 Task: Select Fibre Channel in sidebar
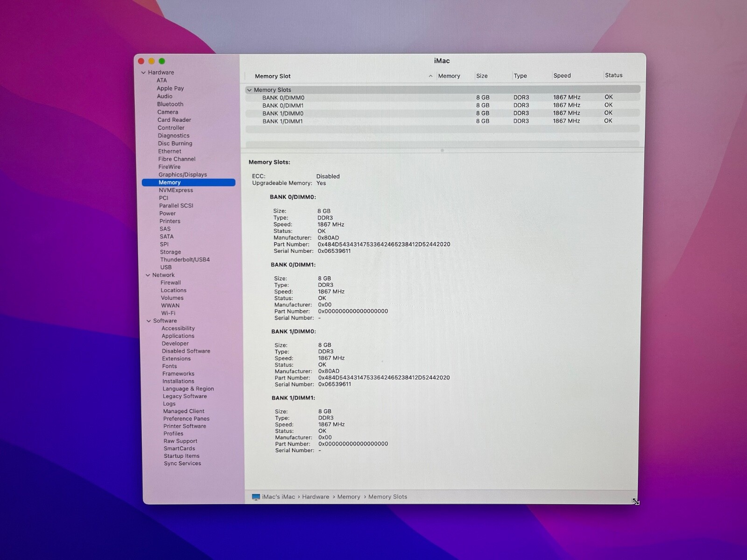point(176,159)
